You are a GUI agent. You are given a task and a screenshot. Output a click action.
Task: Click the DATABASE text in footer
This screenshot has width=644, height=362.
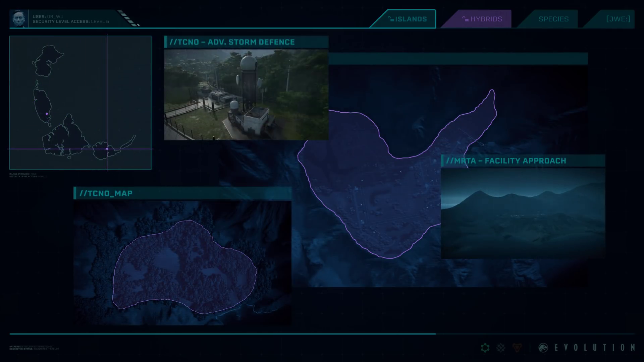coord(31,347)
